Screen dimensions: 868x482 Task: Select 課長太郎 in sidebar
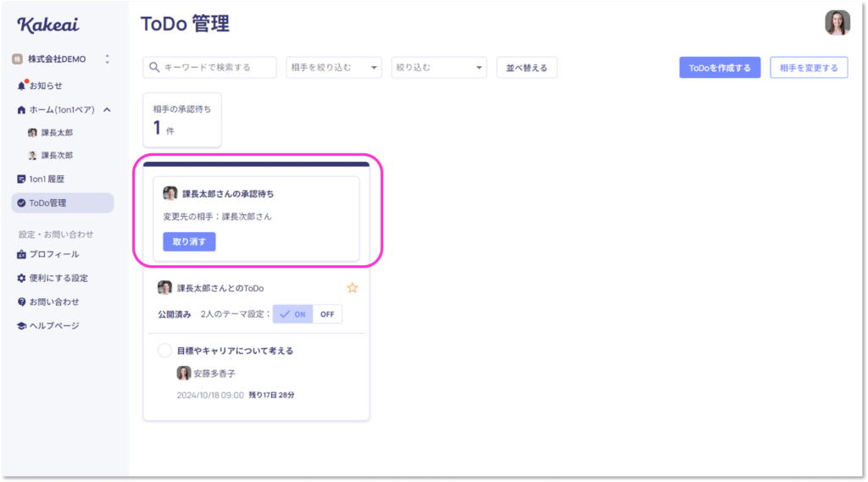57,133
